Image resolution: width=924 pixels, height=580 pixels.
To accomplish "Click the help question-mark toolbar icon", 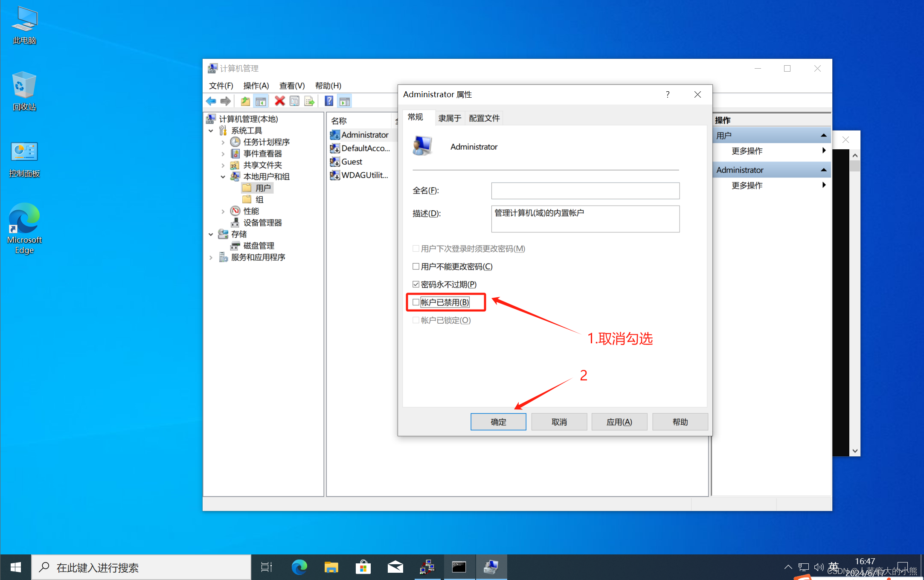I will tap(329, 101).
